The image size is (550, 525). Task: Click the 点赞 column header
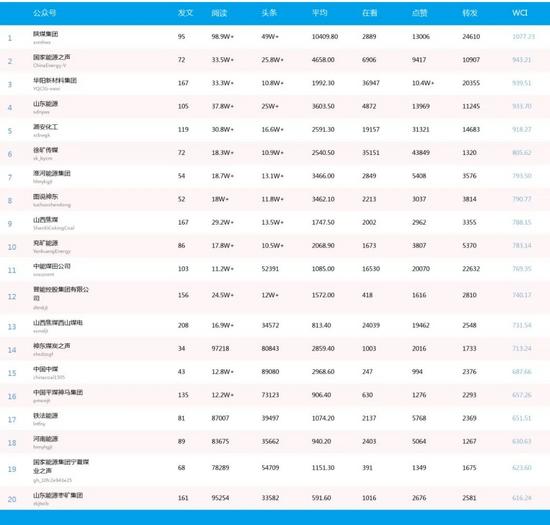click(420, 13)
